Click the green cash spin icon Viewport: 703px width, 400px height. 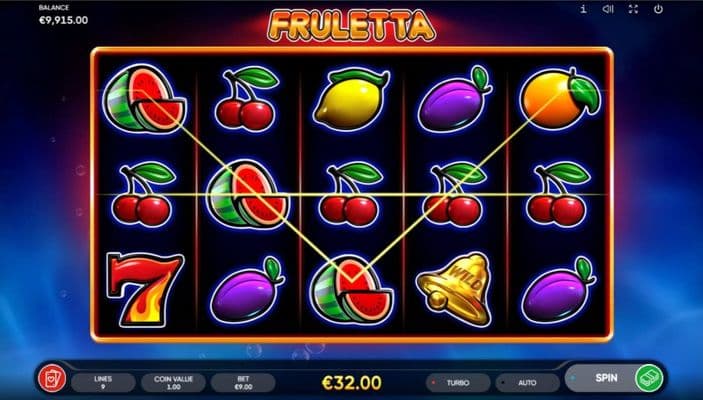click(649, 378)
